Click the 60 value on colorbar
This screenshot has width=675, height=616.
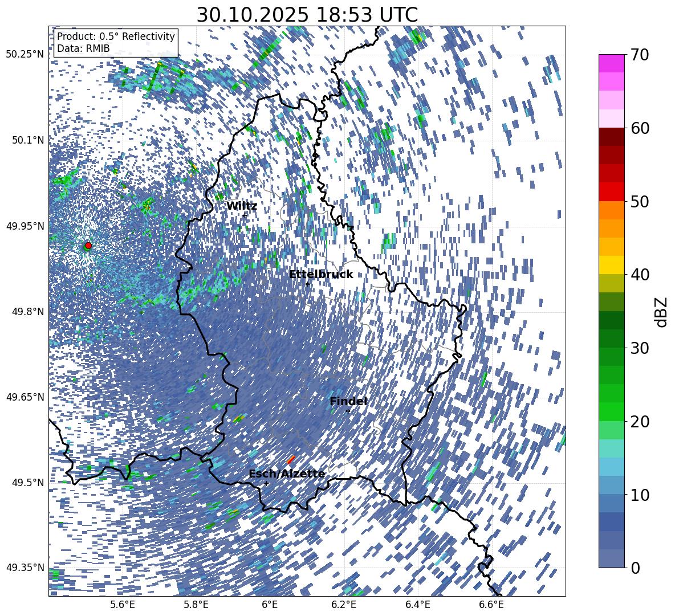coord(639,128)
